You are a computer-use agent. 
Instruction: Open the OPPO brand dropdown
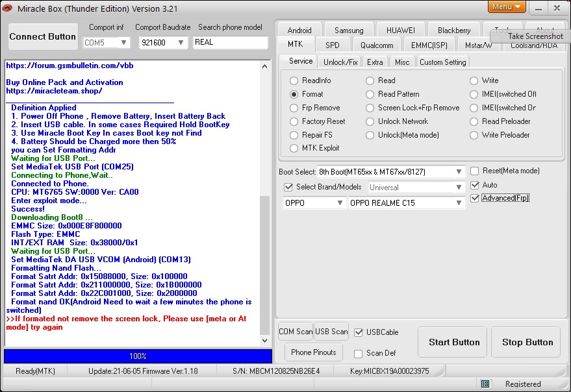coord(340,202)
